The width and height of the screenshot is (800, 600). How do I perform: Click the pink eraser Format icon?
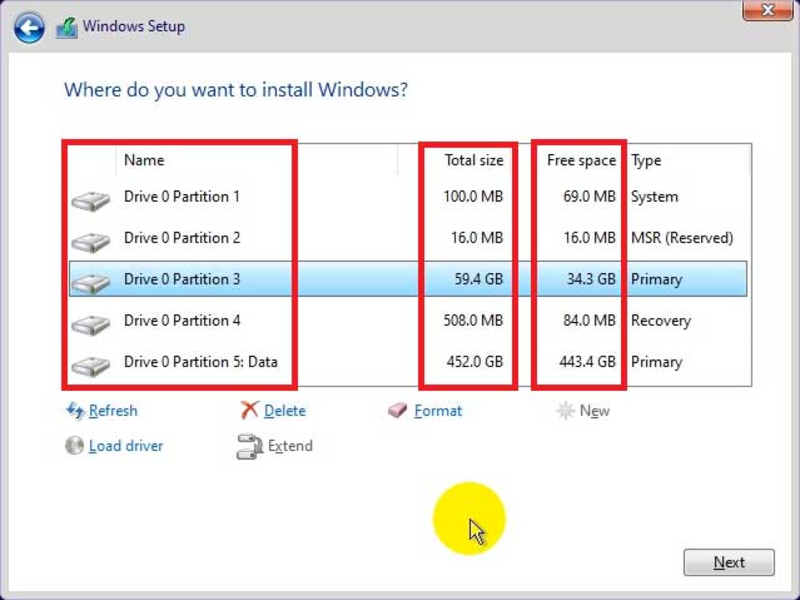click(x=397, y=410)
